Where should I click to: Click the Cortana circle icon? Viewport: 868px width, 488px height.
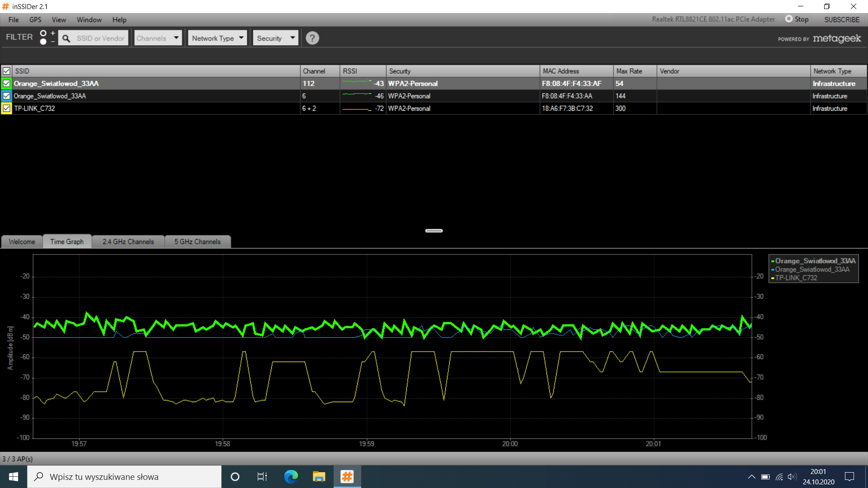(235, 477)
